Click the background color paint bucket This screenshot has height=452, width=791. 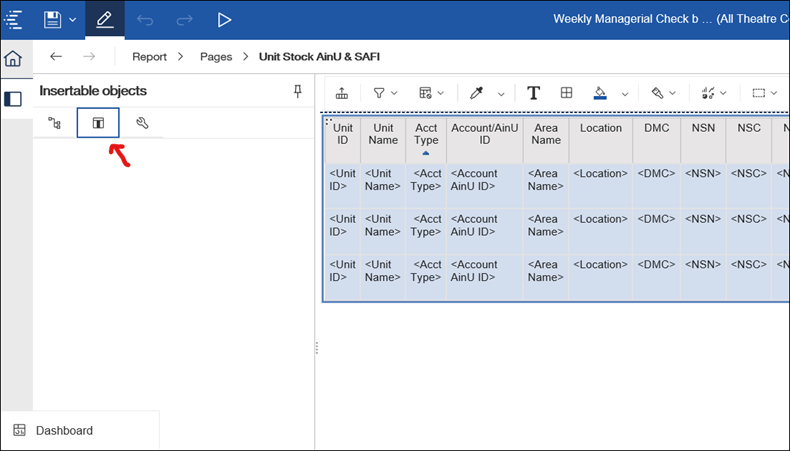click(600, 93)
